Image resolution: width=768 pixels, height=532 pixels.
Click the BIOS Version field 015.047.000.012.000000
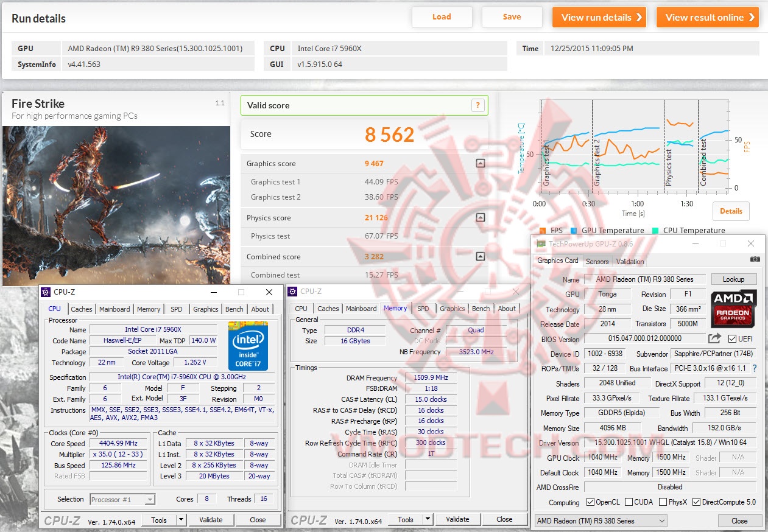[644, 338]
